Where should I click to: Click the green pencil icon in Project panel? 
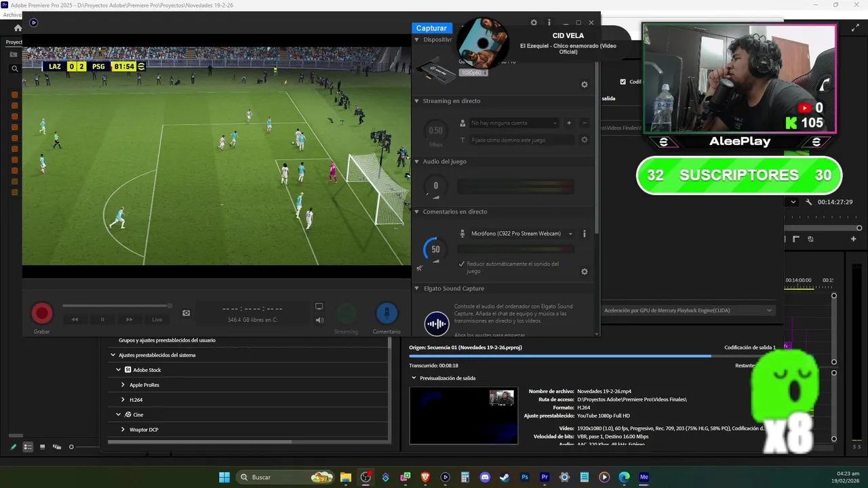(x=13, y=447)
